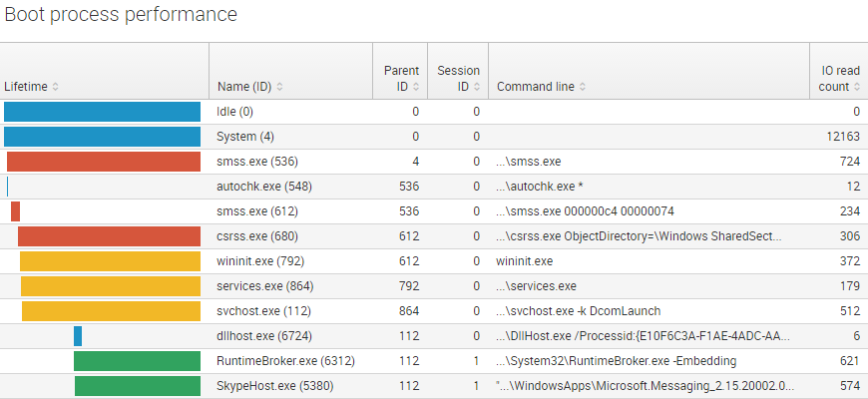Viewport: 868px width, 399px height.
Task: Select the green SkypeHost.exe lifetime bar
Action: pyautogui.click(x=138, y=386)
